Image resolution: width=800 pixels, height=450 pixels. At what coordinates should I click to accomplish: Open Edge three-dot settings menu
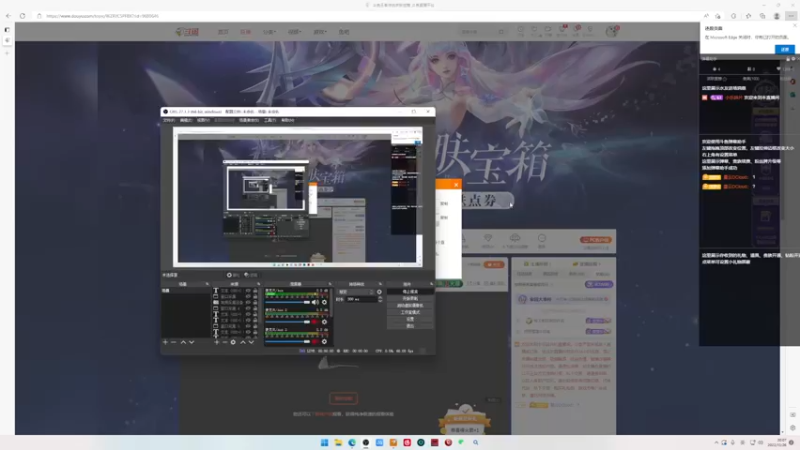[791, 16]
